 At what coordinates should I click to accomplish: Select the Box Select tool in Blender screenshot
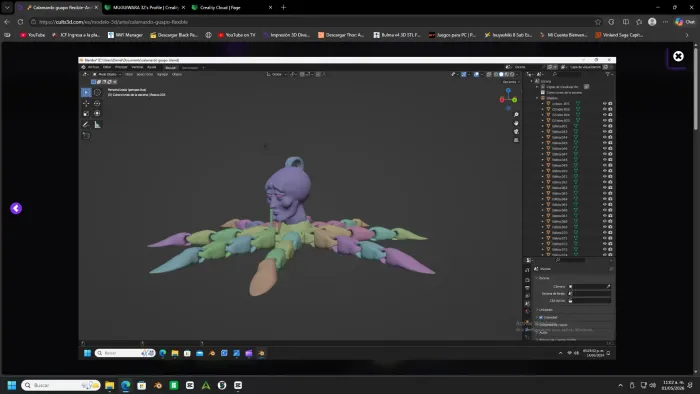coord(86,92)
